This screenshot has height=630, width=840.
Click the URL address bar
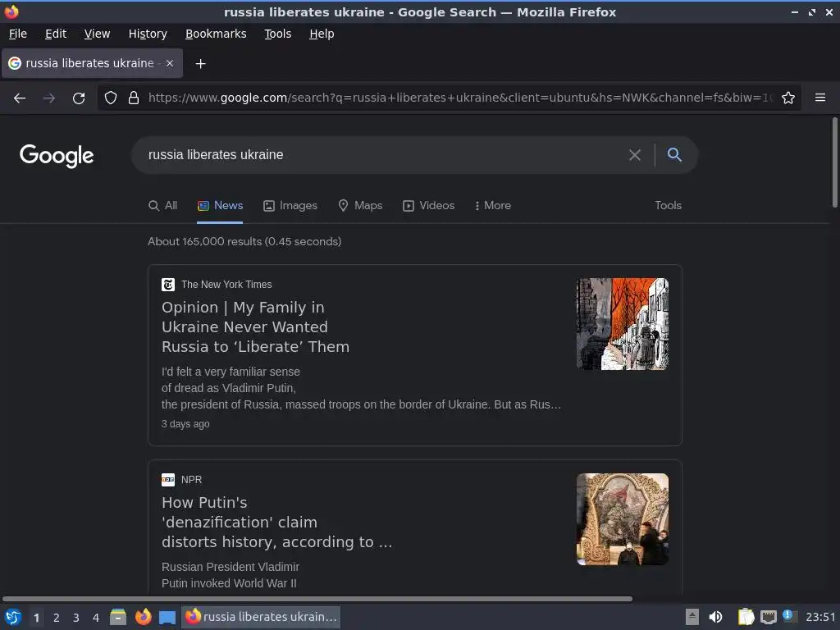(461, 98)
